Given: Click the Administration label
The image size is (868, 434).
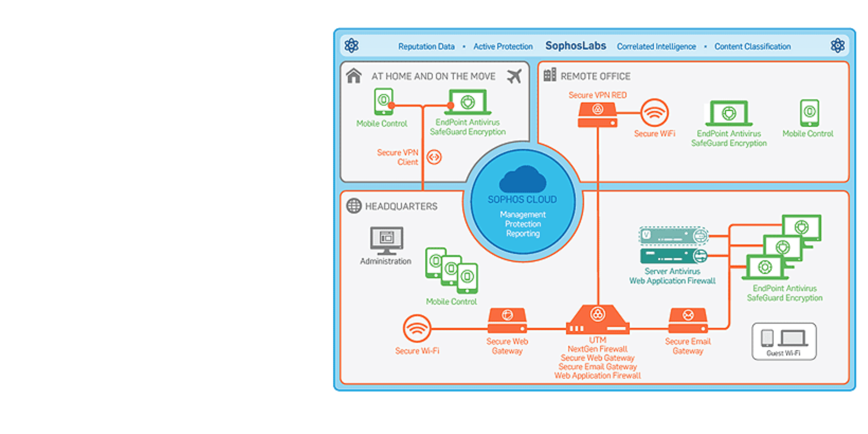Looking at the screenshot, I should (x=386, y=261).
